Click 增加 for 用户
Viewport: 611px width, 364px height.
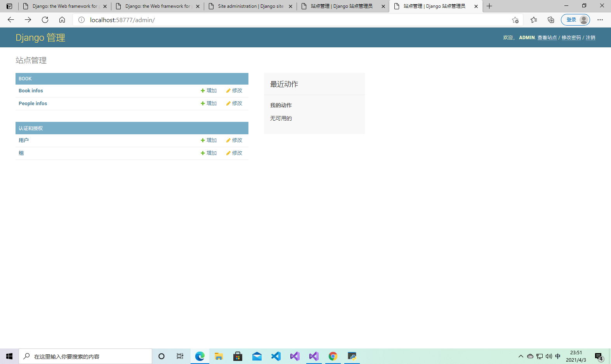(x=209, y=140)
